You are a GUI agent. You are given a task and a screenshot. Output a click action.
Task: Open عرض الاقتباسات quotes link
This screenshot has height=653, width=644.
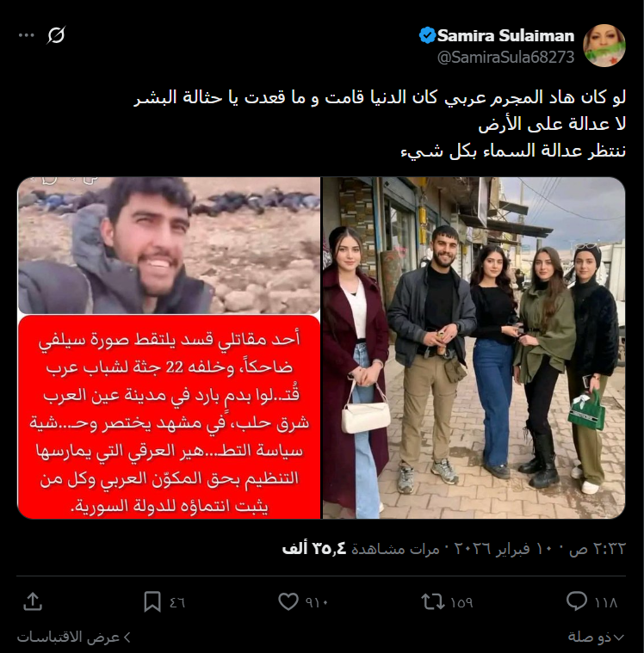[x=74, y=638]
